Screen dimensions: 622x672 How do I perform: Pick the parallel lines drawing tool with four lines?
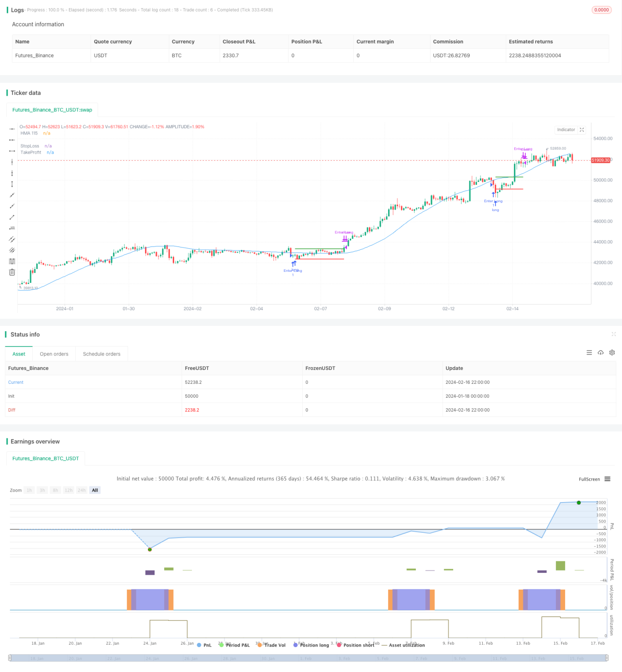(x=12, y=261)
